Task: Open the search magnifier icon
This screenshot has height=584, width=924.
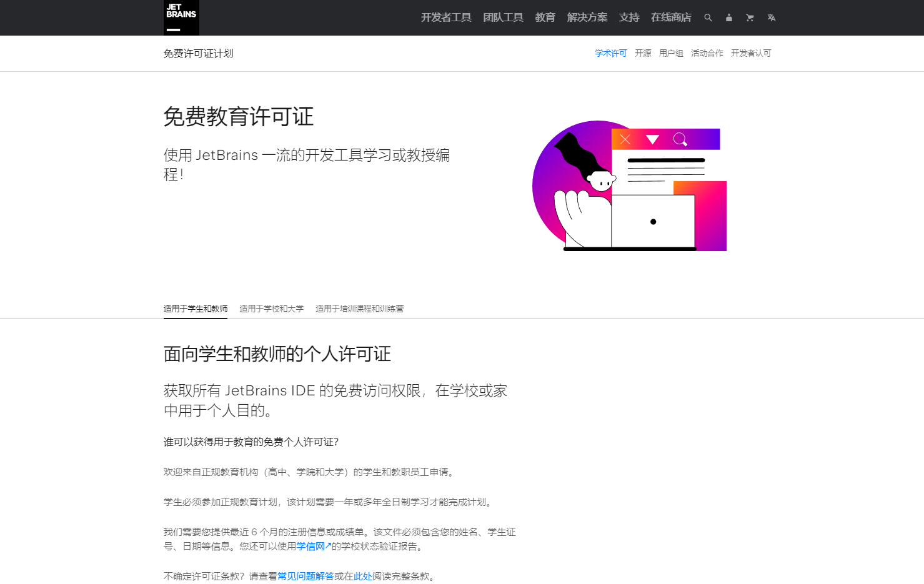Action: [708, 17]
